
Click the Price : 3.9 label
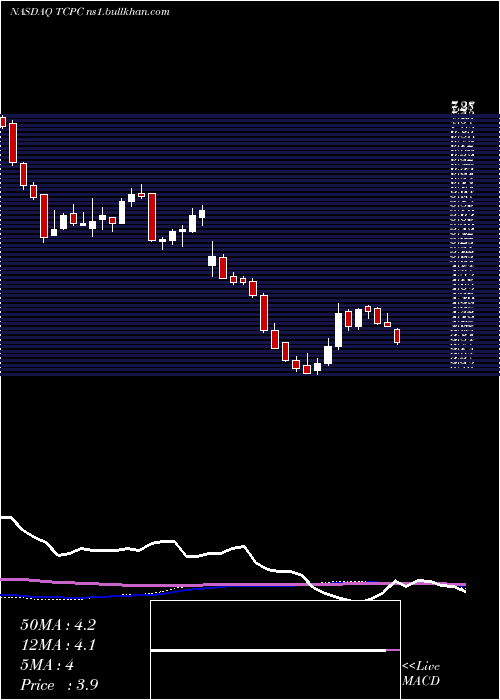click(x=59, y=685)
